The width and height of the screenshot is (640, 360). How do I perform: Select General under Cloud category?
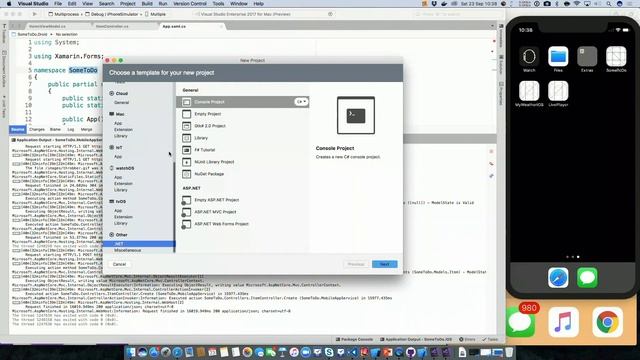click(x=122, y=102)
